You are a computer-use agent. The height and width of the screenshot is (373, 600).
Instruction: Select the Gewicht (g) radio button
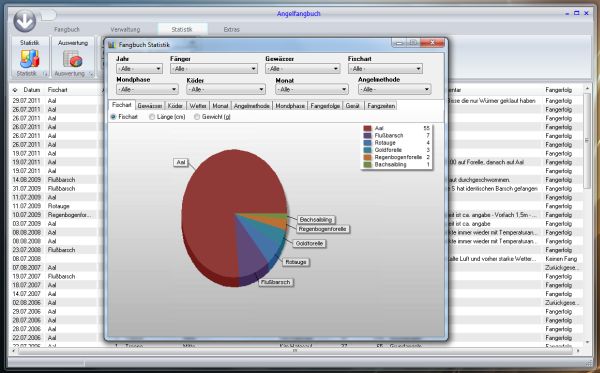197,117
